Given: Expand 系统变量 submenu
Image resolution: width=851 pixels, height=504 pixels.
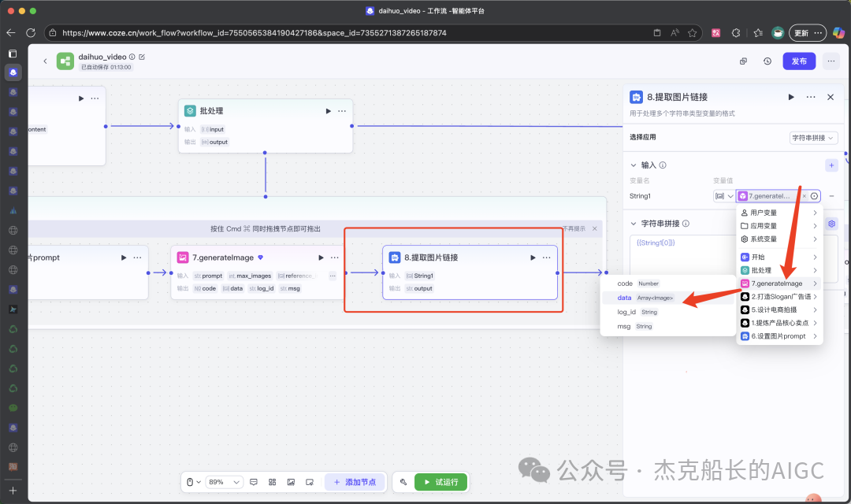Looking at the screenshot, I should (x=779, y=239).
